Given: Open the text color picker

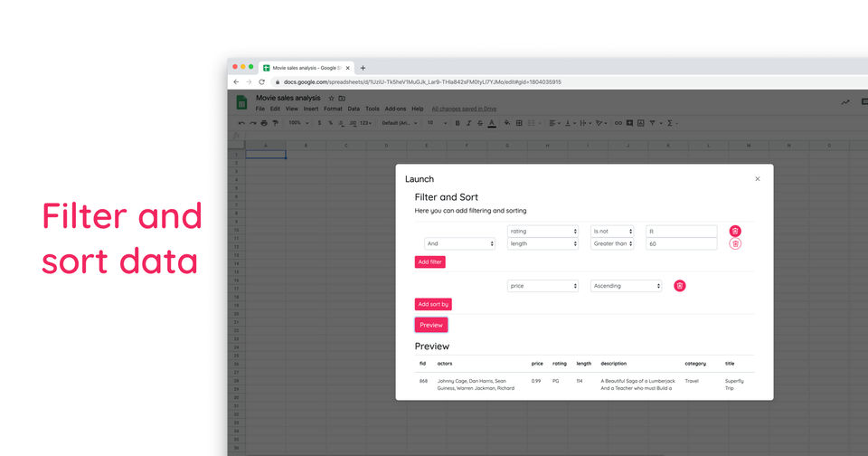Looking at the screenshot, I should click(x=492, y=124).
